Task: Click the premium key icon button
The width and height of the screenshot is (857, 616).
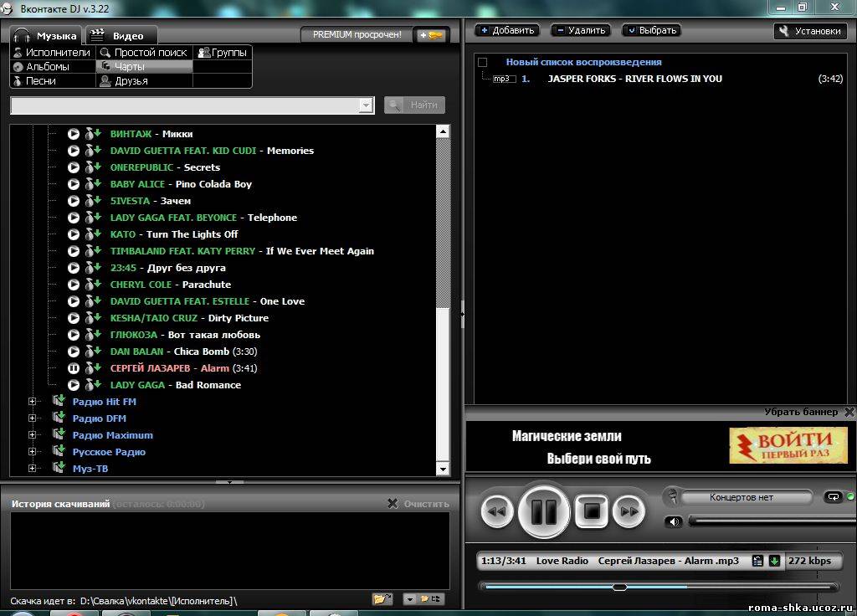Action: coord(431,35)
